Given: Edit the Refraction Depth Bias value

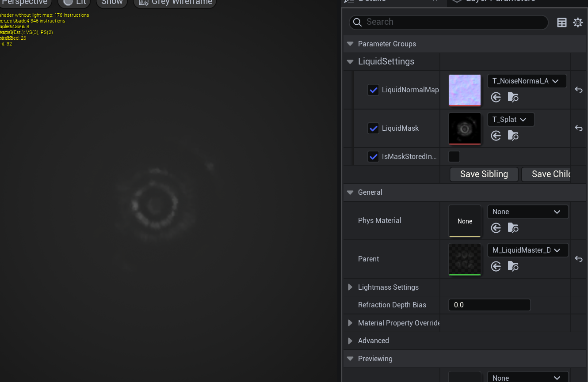Looking at the screenshot, I should [x=489, y=305].
